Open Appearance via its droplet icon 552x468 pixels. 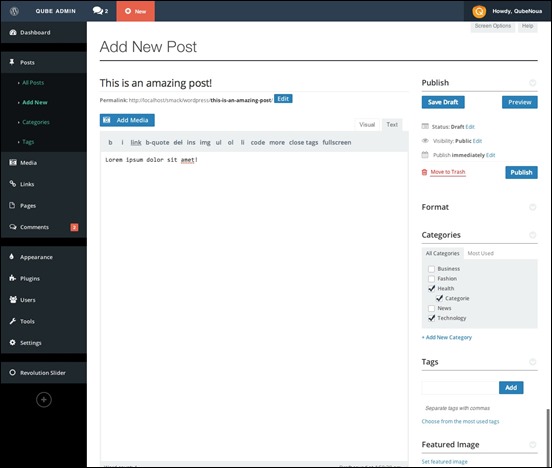(12, 256)
